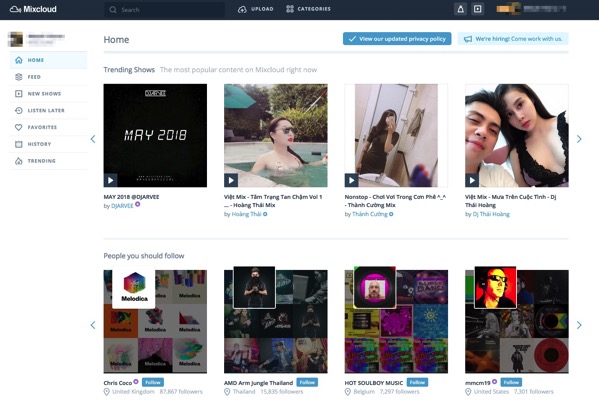View our updated privacy policy button

397,39
